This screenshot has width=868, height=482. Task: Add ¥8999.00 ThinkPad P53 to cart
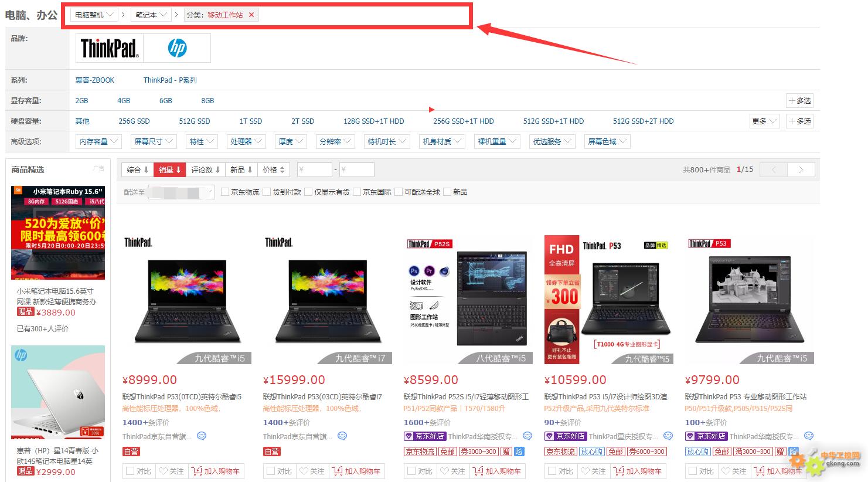[216, 471]
